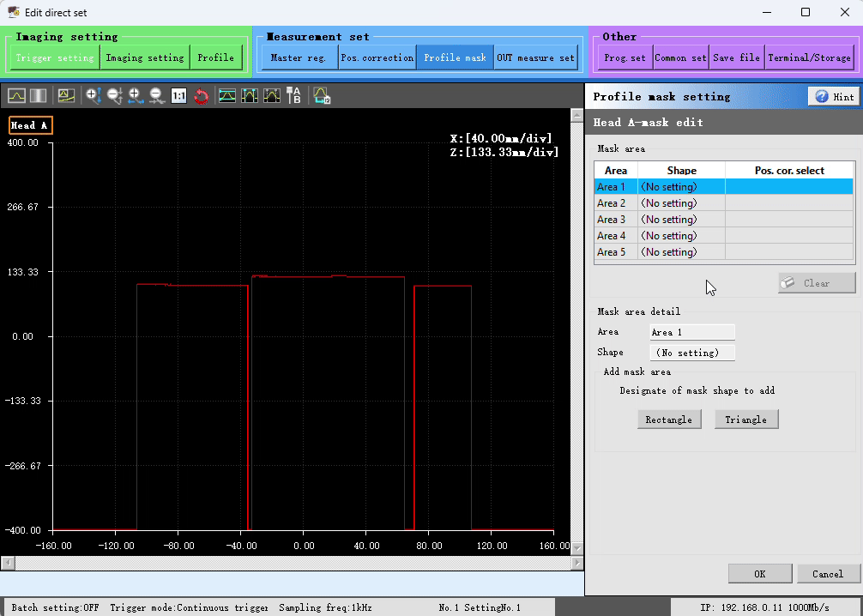The image size is (863, 616).
Task: Click the Sampling freq:1kHz status text
Action: click(325, 607)
